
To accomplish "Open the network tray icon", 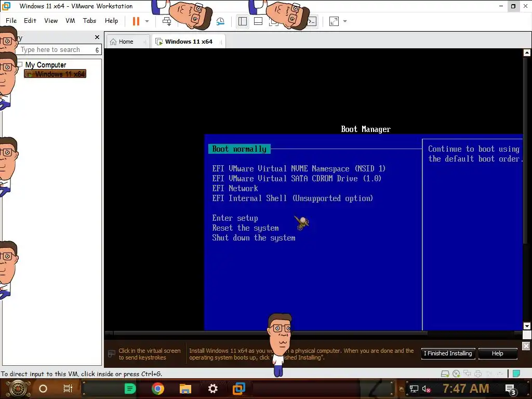I will [414, 389].
